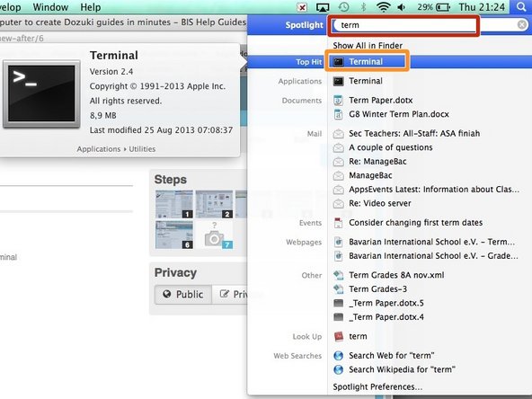
Task: Select step 7 camera placeholder thumbnail
Action: coord(214,235)
